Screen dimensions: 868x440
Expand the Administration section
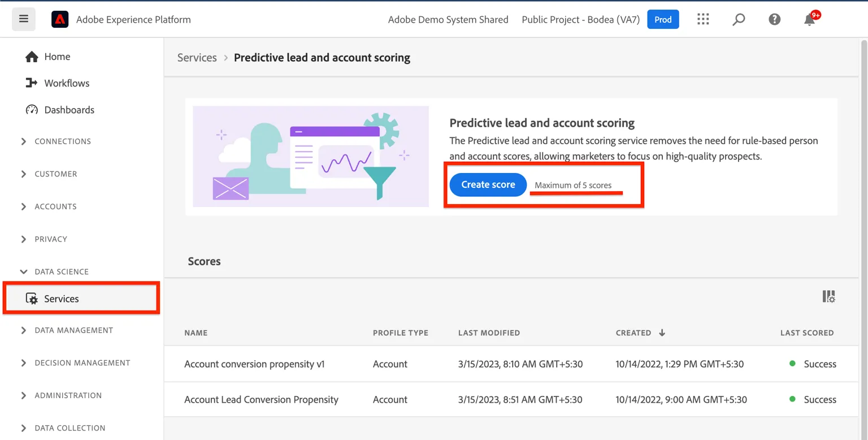(x=23, y=395)
